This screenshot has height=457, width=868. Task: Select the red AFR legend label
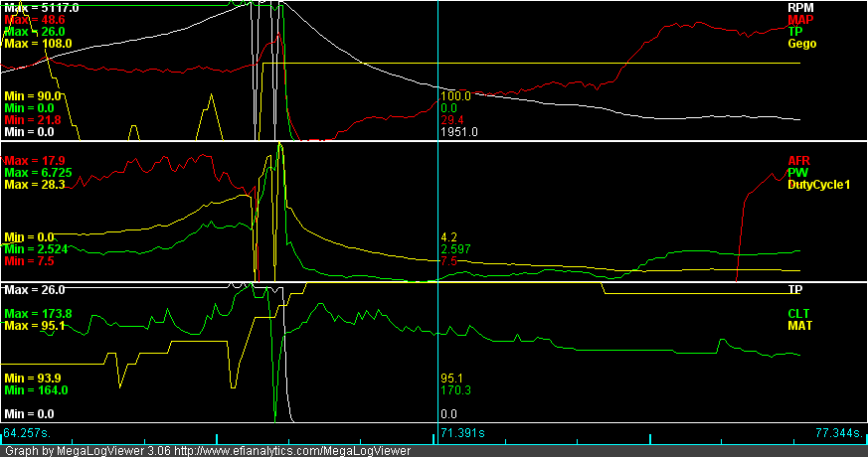(798, 160)
